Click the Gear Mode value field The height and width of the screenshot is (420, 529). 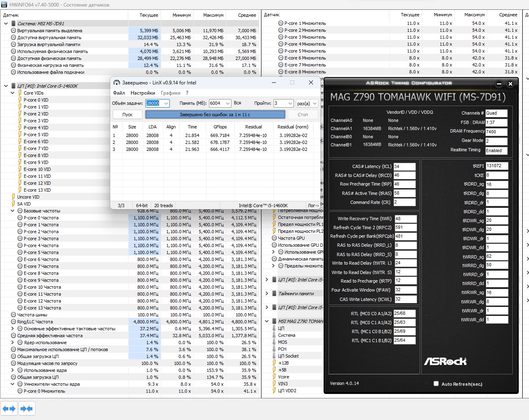[496, 141]
